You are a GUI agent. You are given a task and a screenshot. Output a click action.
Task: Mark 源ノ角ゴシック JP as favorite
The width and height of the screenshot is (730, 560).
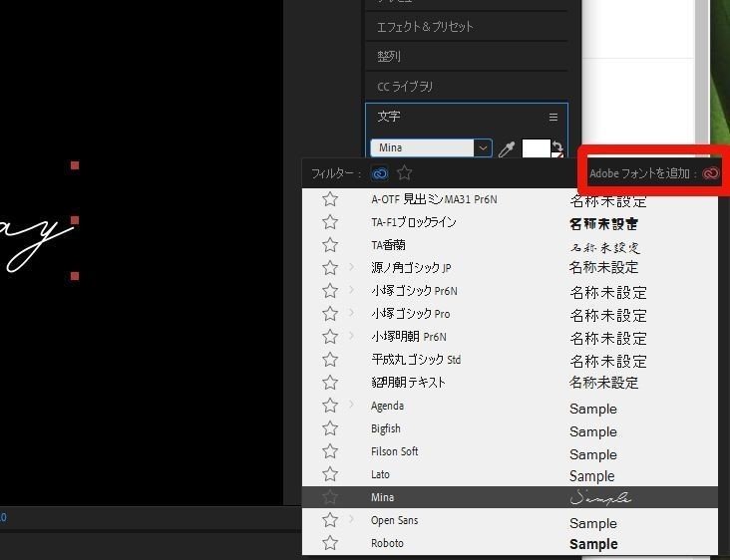tap(330, 267)
